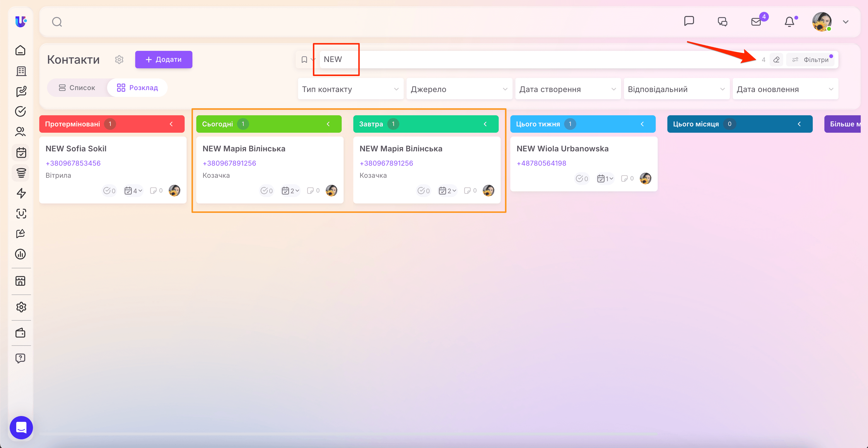Open the purple chat widget button
The height and width of the screenshot is (448, 868).
[21, 428]
